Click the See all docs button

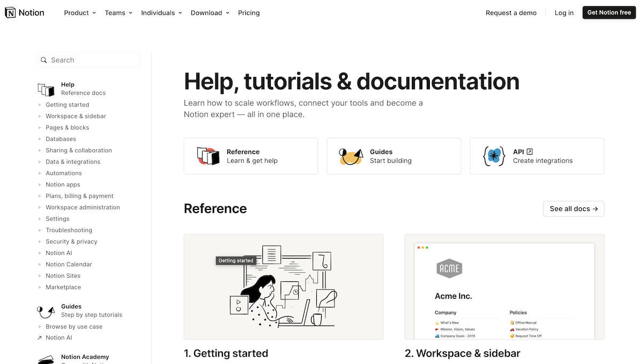(573, 209)
